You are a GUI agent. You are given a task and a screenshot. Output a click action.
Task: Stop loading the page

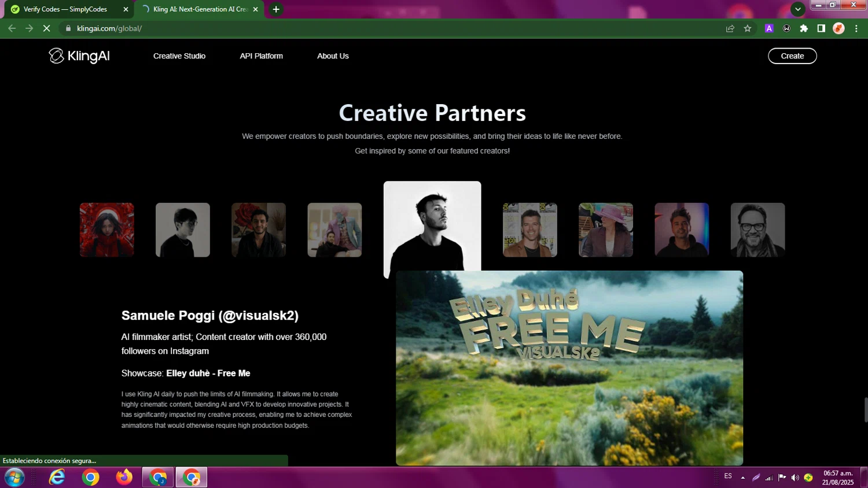point(47,28)
